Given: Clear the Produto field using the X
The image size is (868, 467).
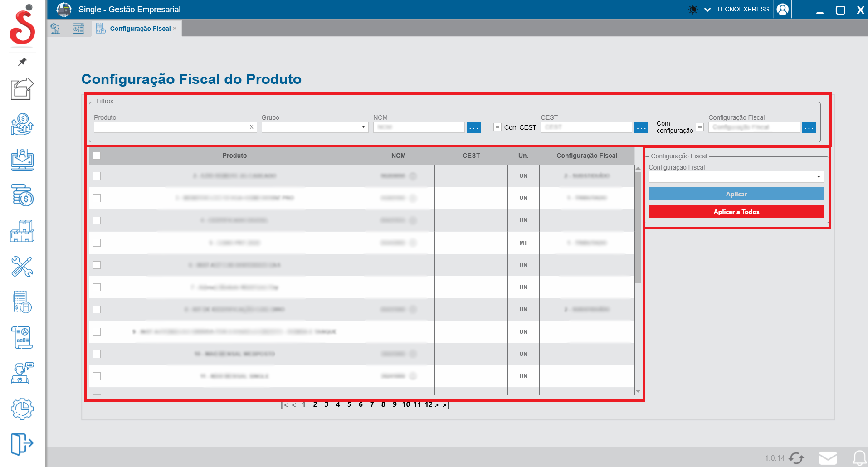Looking at the screenshot, I should coord(251,127).
